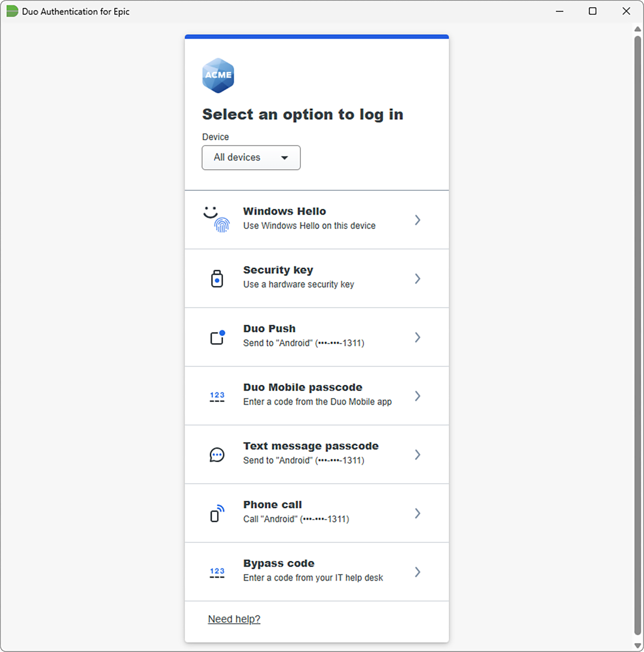Click the Phone call ringing icon
This screenshot has height=652, width=644.
(x=217, y=513)
